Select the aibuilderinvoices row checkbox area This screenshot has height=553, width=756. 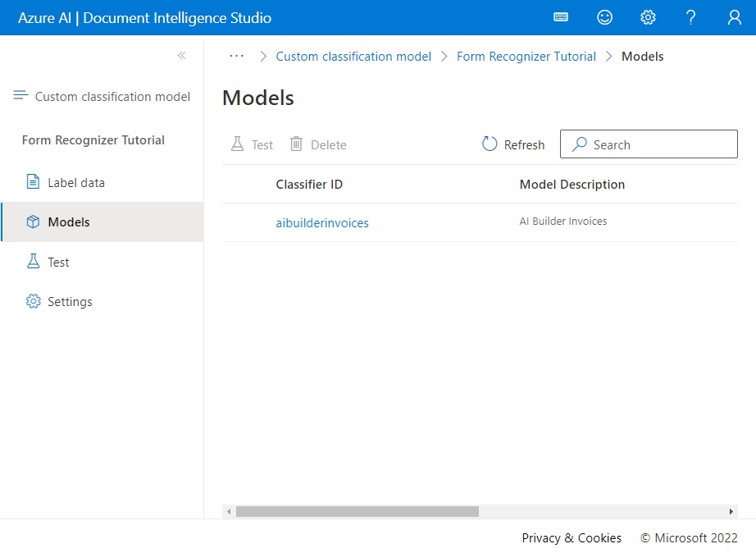pos(248,222)
